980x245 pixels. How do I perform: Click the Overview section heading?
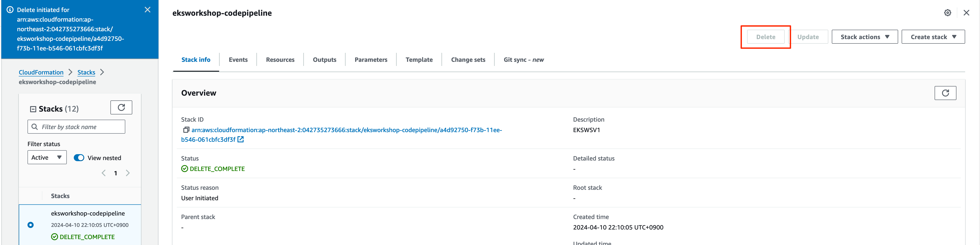click(x=199, y=93)
